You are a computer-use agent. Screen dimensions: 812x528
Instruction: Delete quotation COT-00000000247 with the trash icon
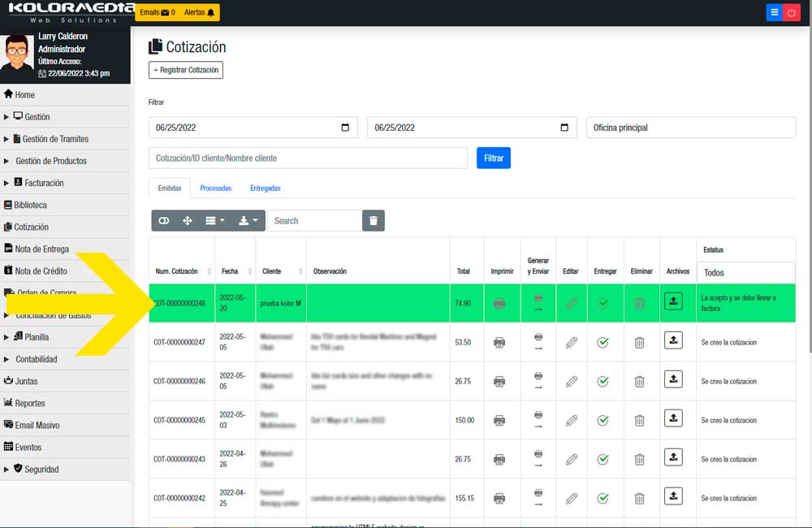(x=640, y=343)
